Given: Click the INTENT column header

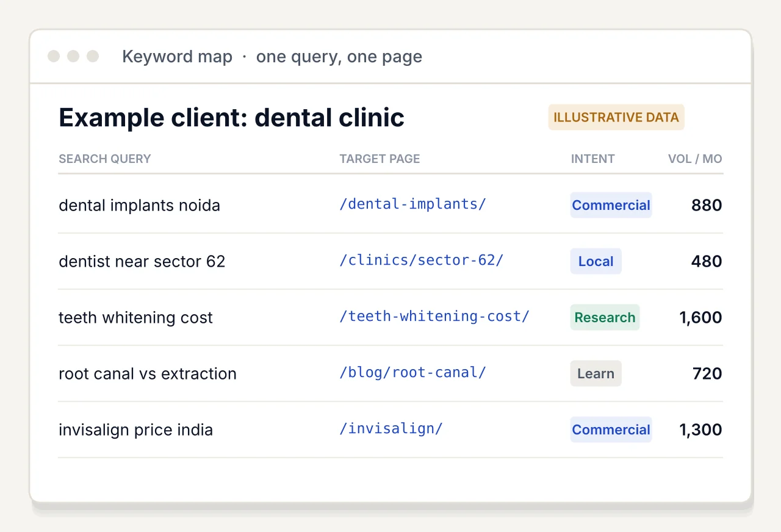Looking at the screenshot, I should click(592, 159).
